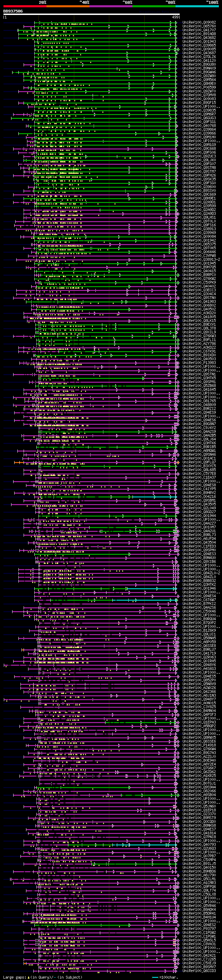The height and width of the screenshot is (980, 222).
Task: Open the UniRef100_Q3HTK2 entry
Action: point(199,584)
